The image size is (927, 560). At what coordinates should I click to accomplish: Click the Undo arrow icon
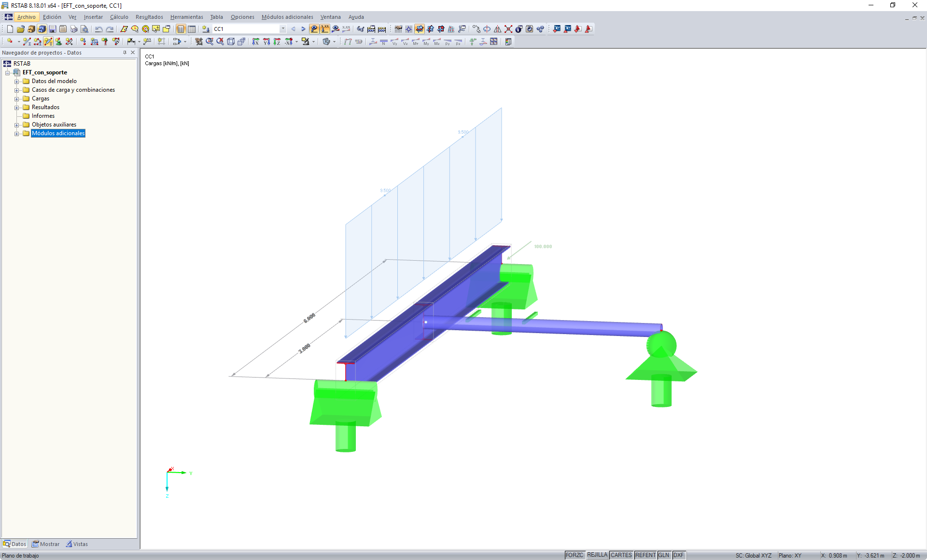click(98, 29)
